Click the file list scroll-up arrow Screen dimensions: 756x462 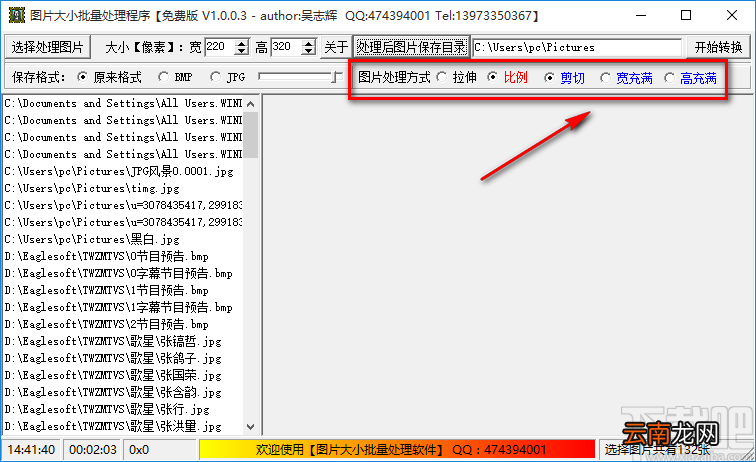tap(251, 104)
